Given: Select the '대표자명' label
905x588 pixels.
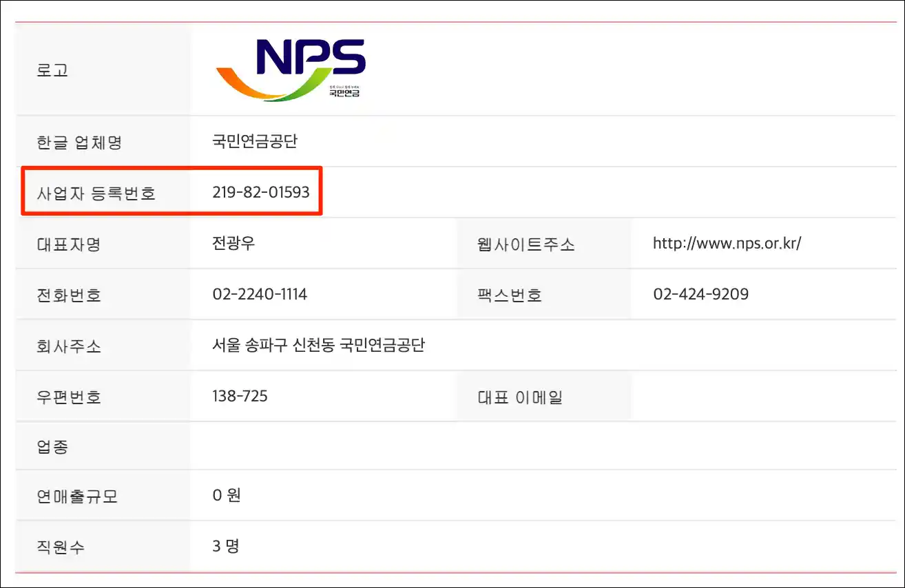Looking at the screenshot, I should [x=69, y=244].
